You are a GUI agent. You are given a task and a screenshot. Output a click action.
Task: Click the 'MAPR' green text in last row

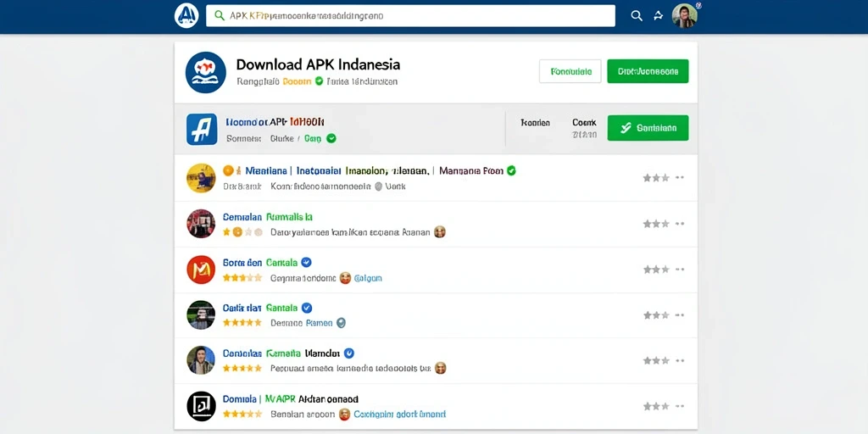280,398
